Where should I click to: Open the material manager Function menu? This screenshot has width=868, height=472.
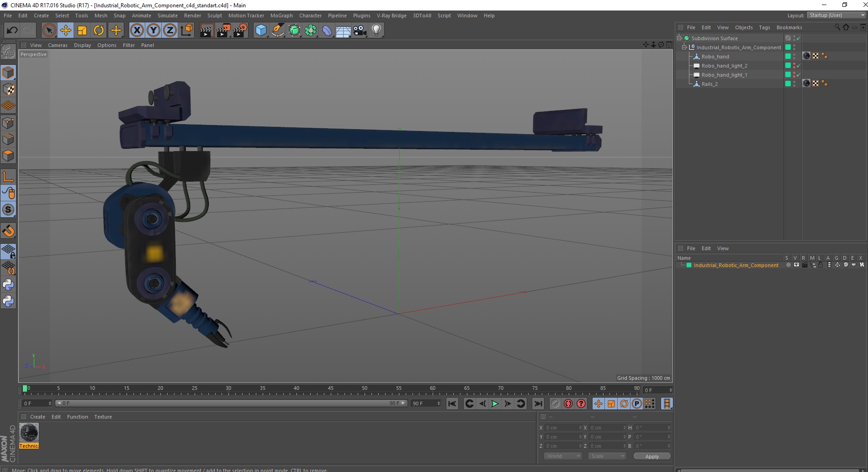[x=77, y=417]
